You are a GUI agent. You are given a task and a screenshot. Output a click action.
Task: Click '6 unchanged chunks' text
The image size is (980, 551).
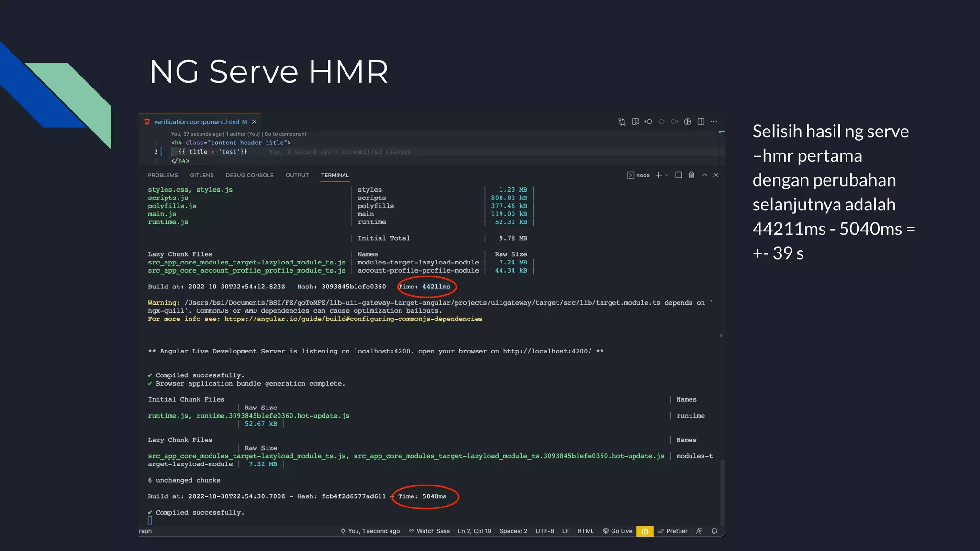[x=184, y=480]
